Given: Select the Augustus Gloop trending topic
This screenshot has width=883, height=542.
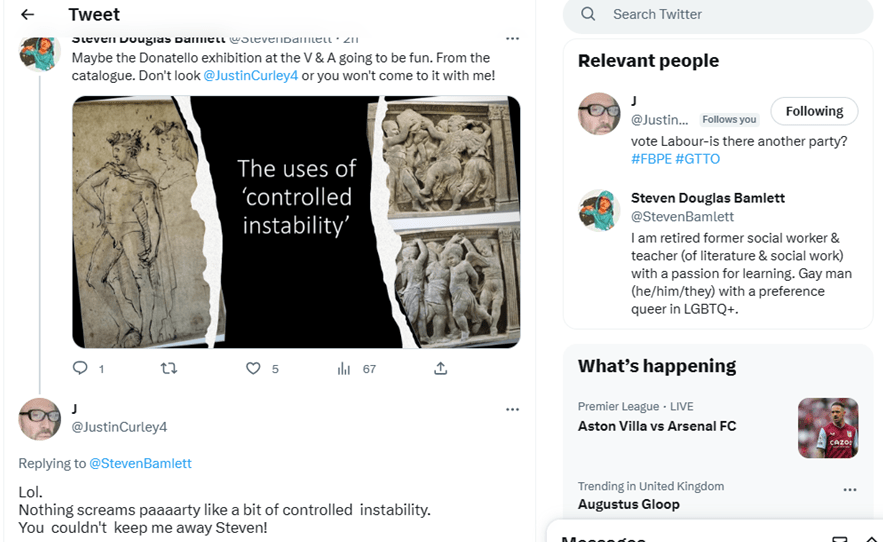Looking at the screenshot, I should point(628,504).
